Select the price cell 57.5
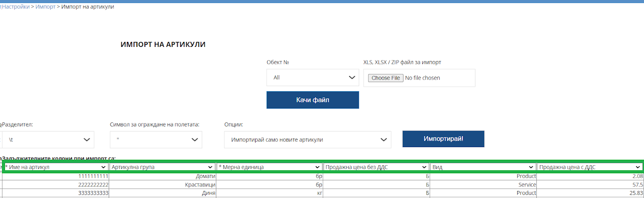 [590, 185]
